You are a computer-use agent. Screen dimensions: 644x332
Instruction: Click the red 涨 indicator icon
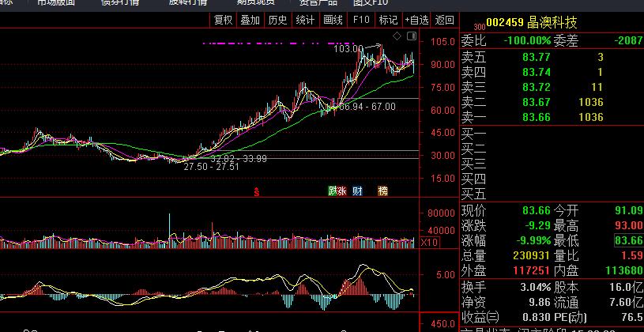tap(341, 191)
